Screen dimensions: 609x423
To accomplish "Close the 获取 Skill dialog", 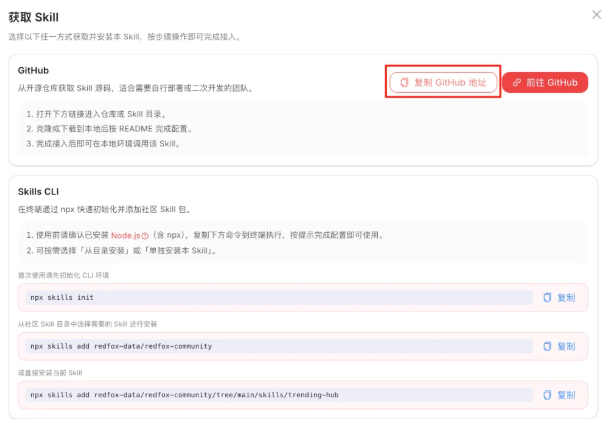I will point(596,15).
